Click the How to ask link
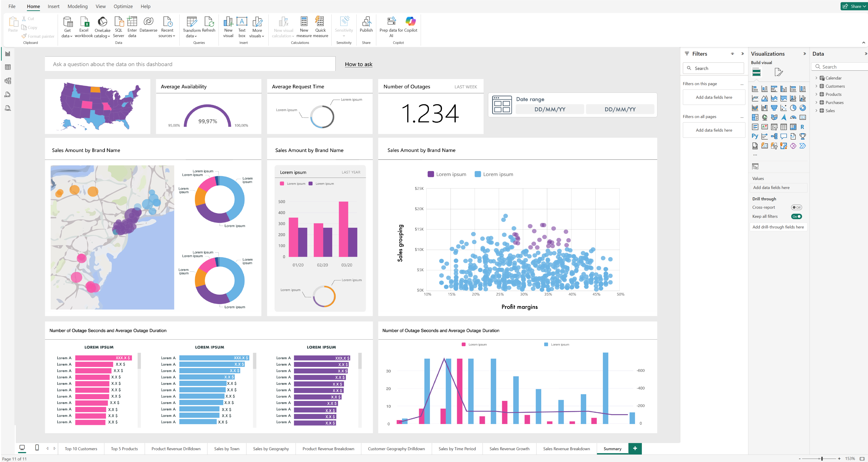Screen dimensions: 868x462 pyautogui.click(x=358, y=64)
